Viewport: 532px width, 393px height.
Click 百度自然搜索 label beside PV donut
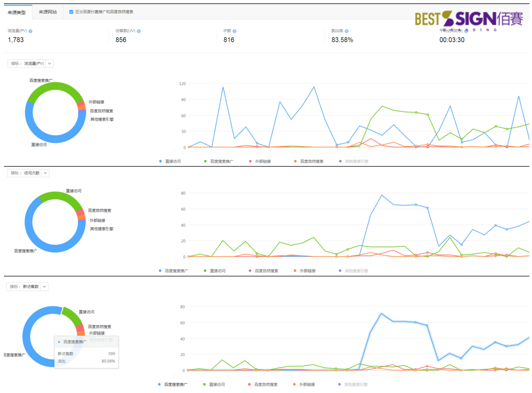coord(102,111)
